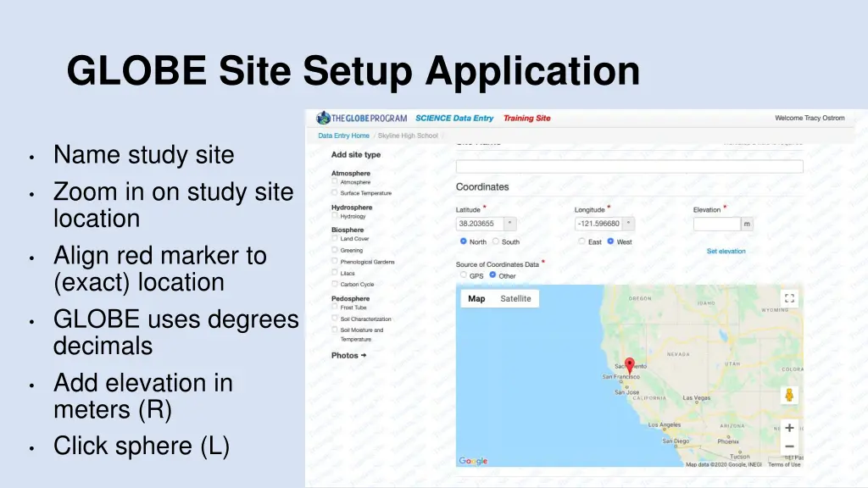Zoom in with map plus button

[x=789, y=428]
